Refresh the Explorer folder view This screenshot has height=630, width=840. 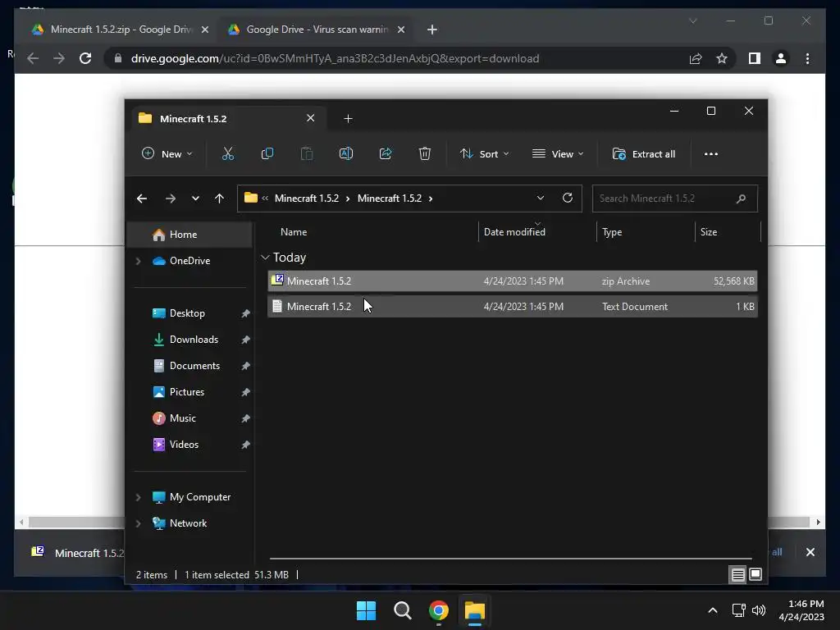coord(568,198)
